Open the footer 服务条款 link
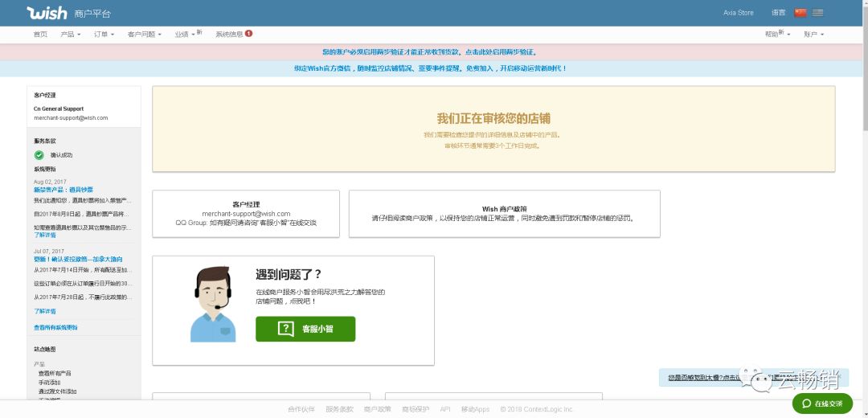This screenshot has height=418, width=868. click(339, 410)
